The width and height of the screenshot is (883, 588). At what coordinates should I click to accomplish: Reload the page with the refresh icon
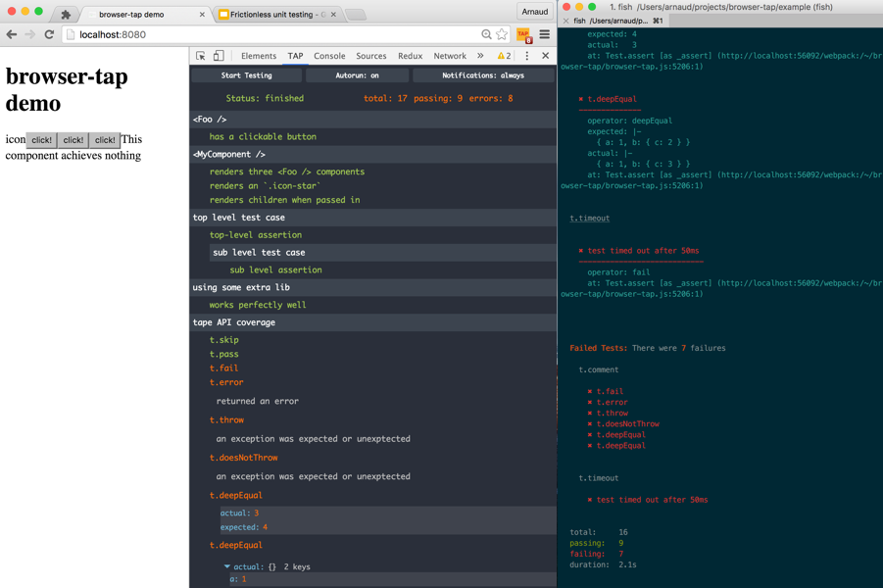pyautogui.click(x=49, y=33)
